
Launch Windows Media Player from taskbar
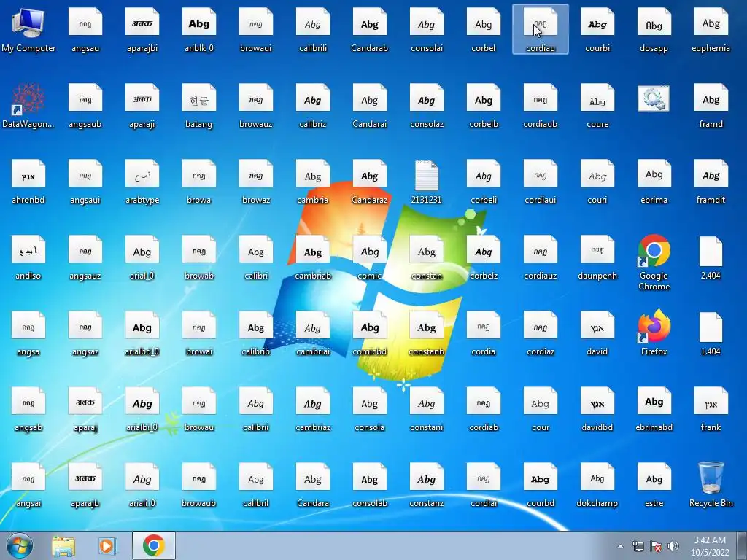[108, 545]
